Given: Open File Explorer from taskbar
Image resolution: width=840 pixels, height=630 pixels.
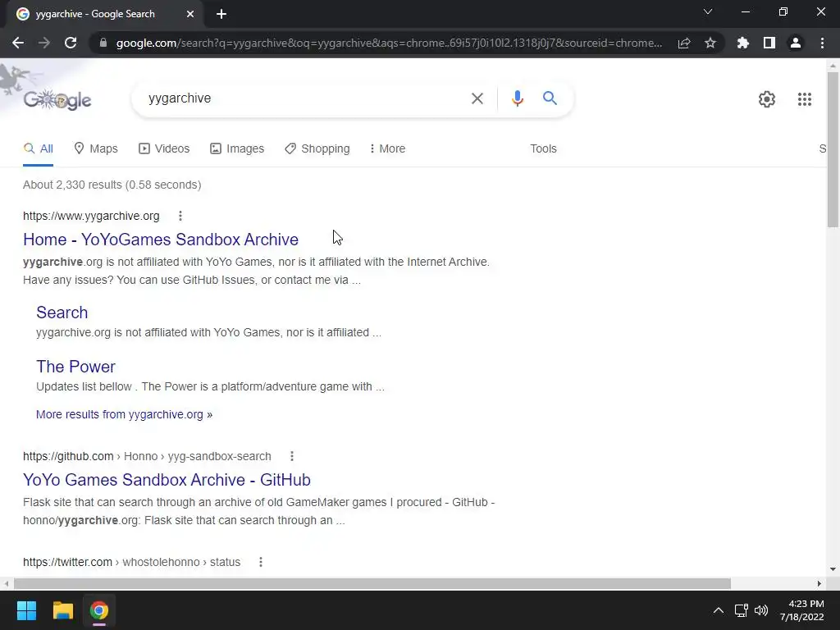Looking at the screenshot, I should (62, 610).
